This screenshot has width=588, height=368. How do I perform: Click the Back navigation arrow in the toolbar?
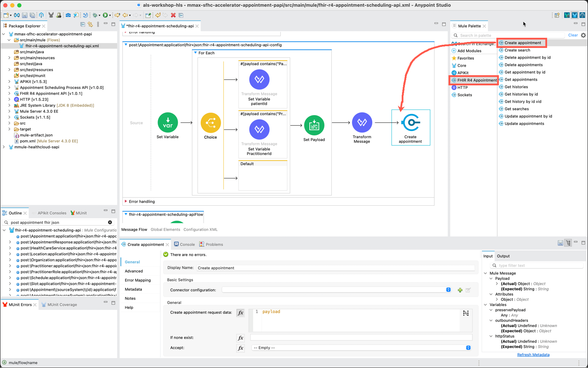[x=125, y=15]
